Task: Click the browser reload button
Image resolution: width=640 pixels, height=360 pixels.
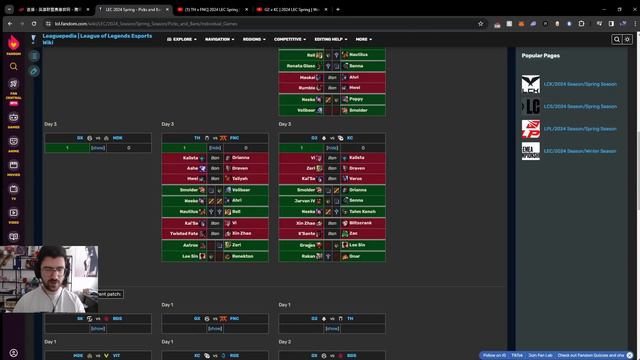Action: point(34,24)
